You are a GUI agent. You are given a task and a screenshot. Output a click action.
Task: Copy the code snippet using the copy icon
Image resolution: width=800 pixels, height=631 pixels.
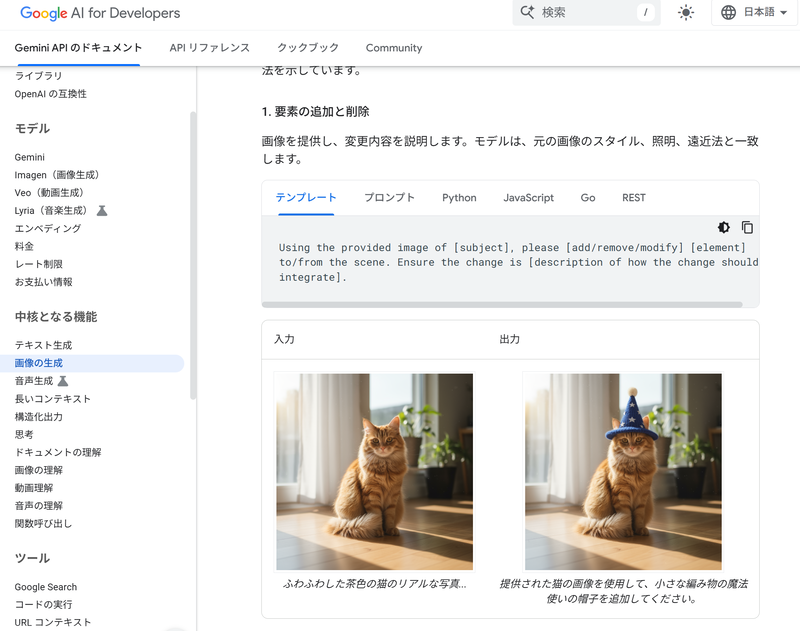pyautogui.click(x=749, y=228)
